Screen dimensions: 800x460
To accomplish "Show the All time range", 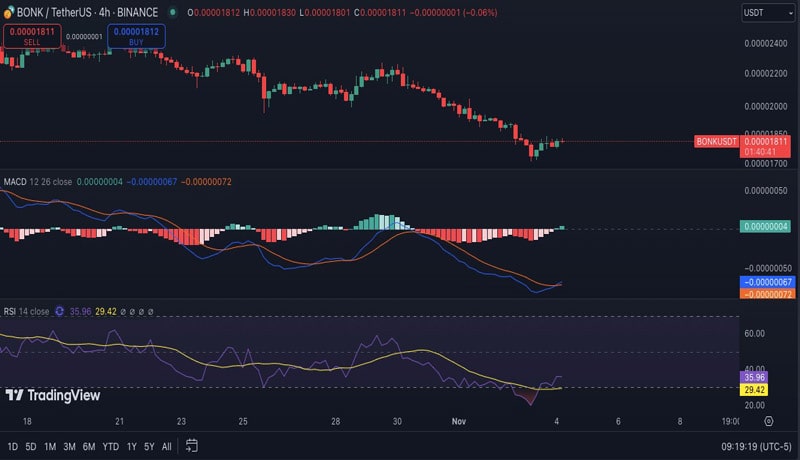I will click(166, 446).
